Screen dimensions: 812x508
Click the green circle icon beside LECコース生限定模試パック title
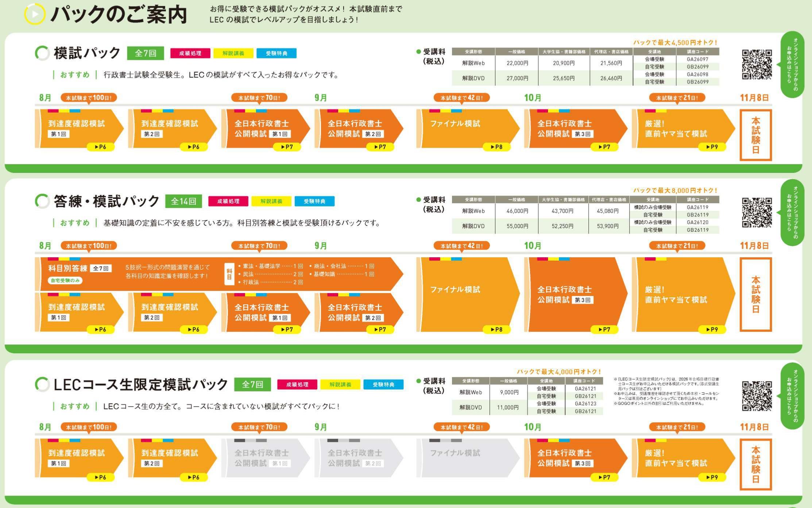pyautogui.click(x=42, y=384)
